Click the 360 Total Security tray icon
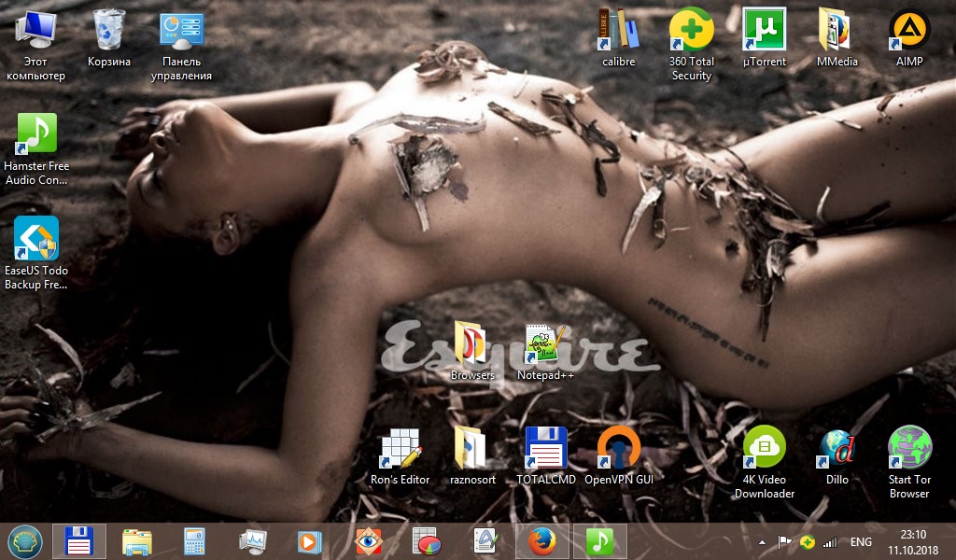Image resolution: width=956 pixels, height=560 pixels. [808, 541]
